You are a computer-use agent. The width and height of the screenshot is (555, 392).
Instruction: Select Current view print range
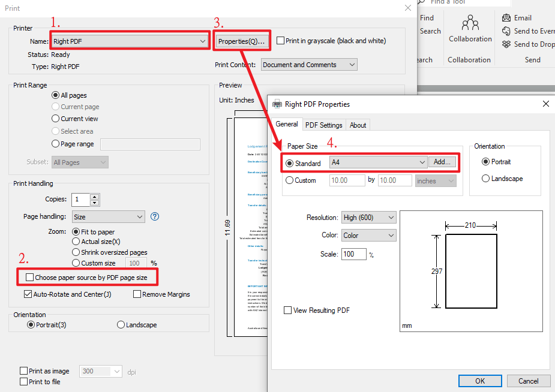(x=55, y=119)
